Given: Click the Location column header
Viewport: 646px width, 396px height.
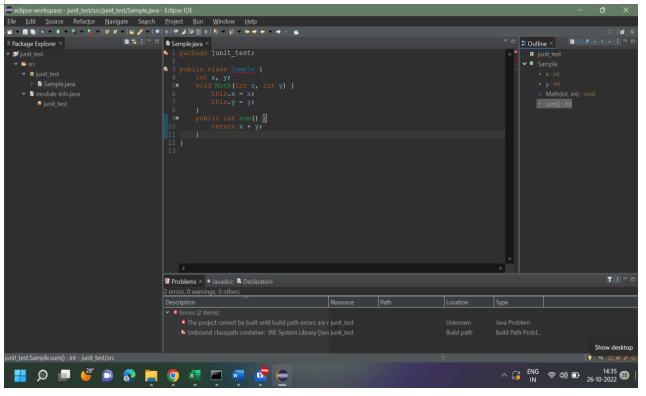Looking at the screenshot, I should tap(469, 302).
